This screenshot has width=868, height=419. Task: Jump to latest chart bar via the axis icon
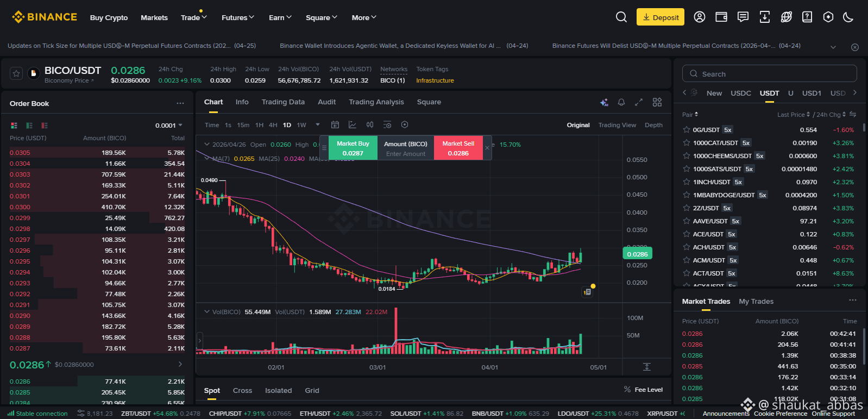click(x=647, y=367)
